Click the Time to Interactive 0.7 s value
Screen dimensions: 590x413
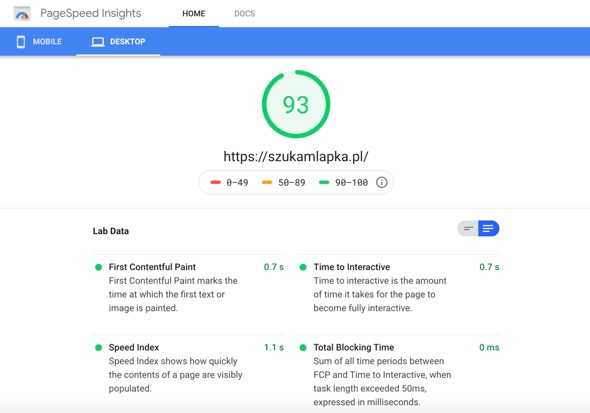(489, 267)
